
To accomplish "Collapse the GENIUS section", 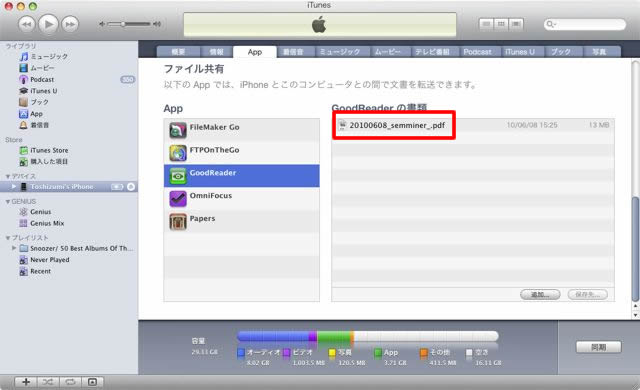I will tap(8, 202).
